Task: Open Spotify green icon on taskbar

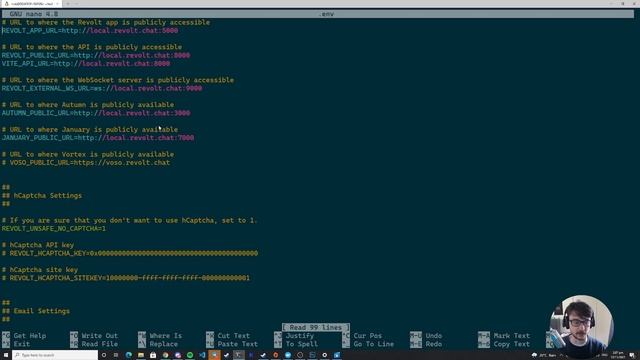Action: 190,355
